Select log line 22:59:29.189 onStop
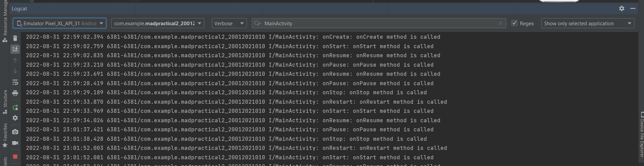This screenshot has width=644, height=166. point(226,93)
